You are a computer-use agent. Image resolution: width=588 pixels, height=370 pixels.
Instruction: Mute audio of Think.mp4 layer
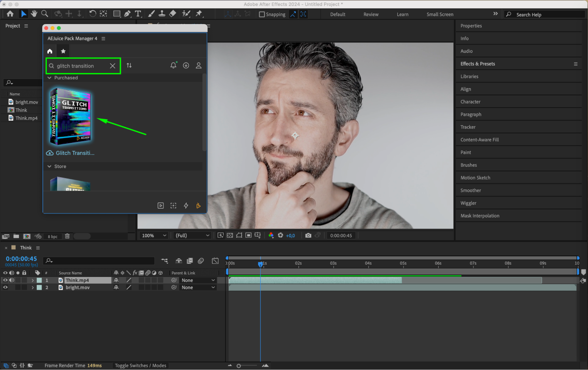coord(12,280)
